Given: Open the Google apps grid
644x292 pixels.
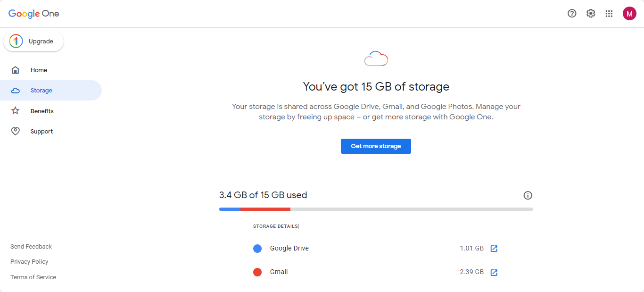Looking at the screenshot, I should click(609, 14).
